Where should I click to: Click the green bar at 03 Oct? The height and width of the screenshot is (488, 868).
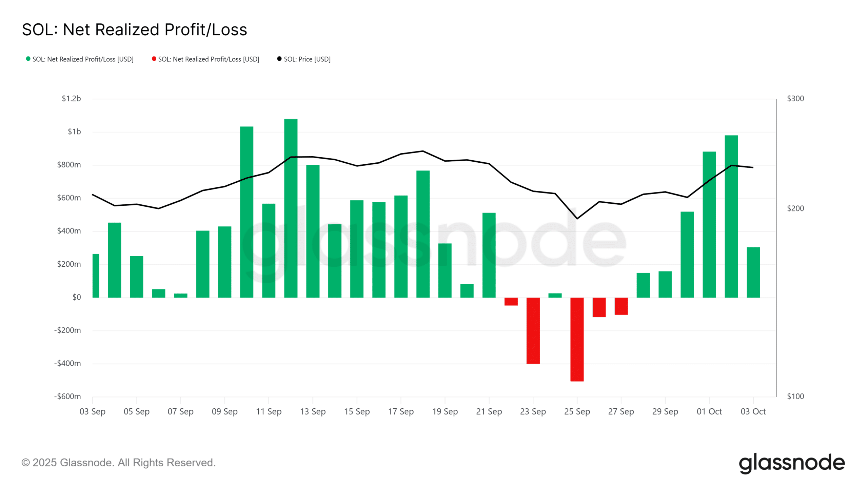(753, 272)
